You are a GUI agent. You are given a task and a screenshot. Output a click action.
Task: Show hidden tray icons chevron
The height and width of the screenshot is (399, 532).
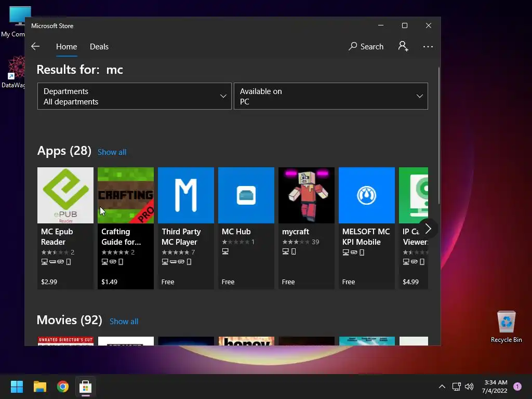442,387
